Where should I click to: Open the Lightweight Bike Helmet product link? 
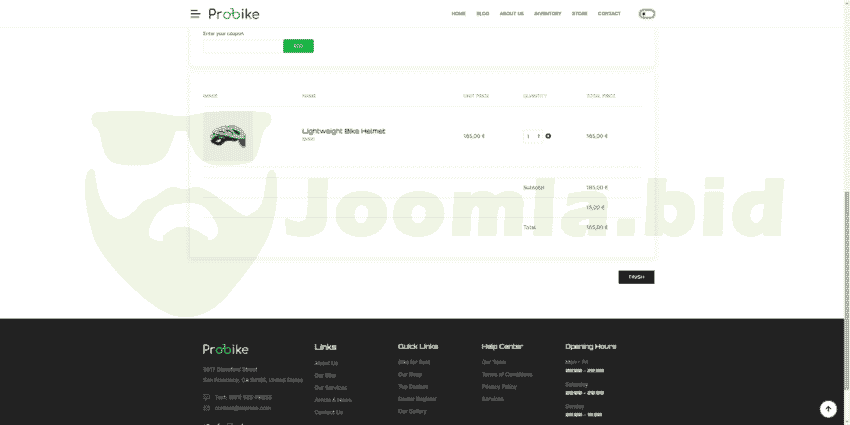tap(343, 131)
